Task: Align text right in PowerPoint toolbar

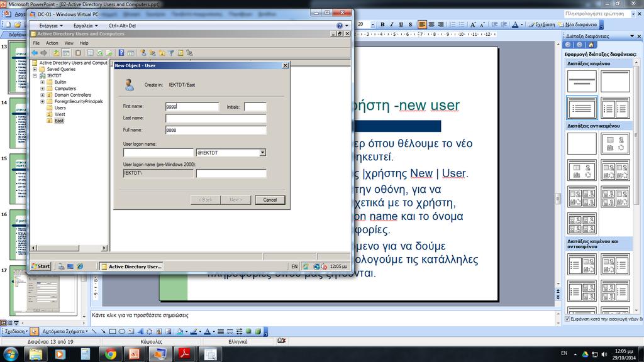Action: click(441, 25)
